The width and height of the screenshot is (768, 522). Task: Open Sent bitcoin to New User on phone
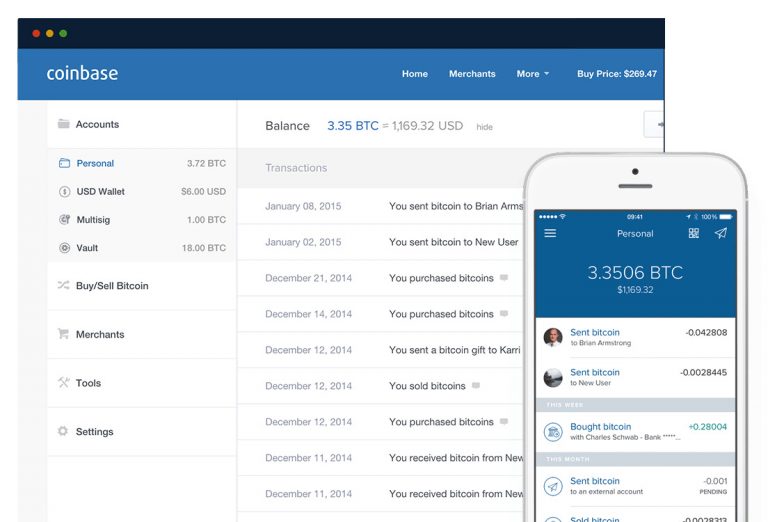tap(635, 378)
